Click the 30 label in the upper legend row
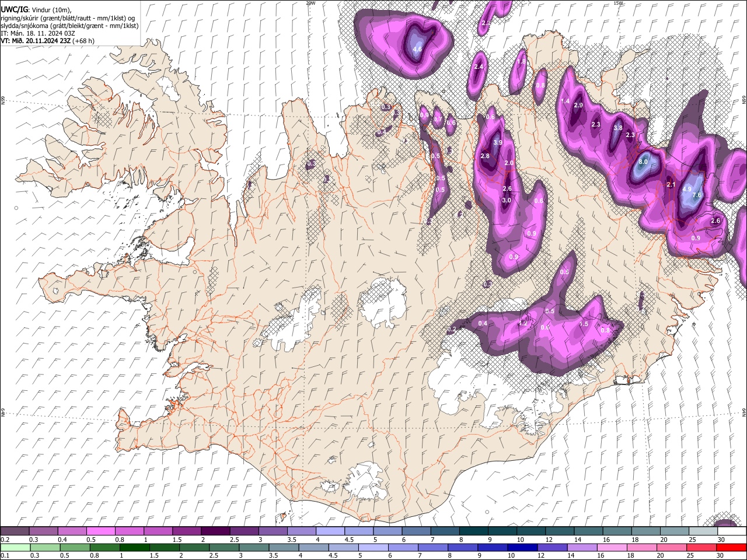The width and height of the screenshot is (747, 560). (x=721, y=540)
